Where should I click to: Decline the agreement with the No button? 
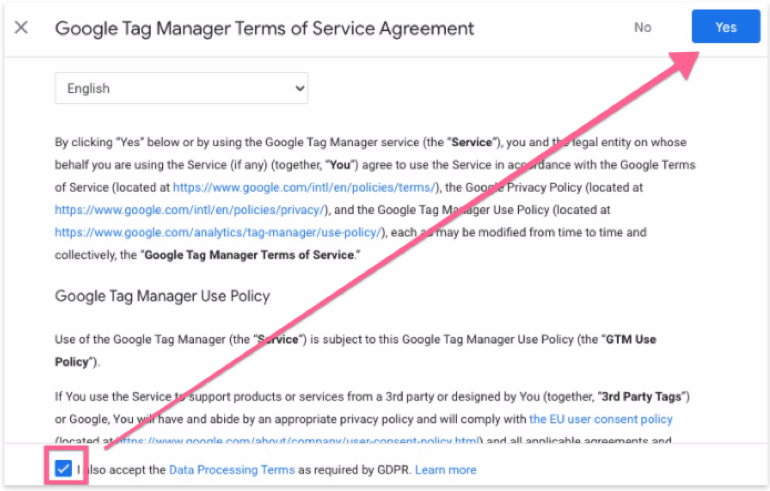tap(642, 27)
